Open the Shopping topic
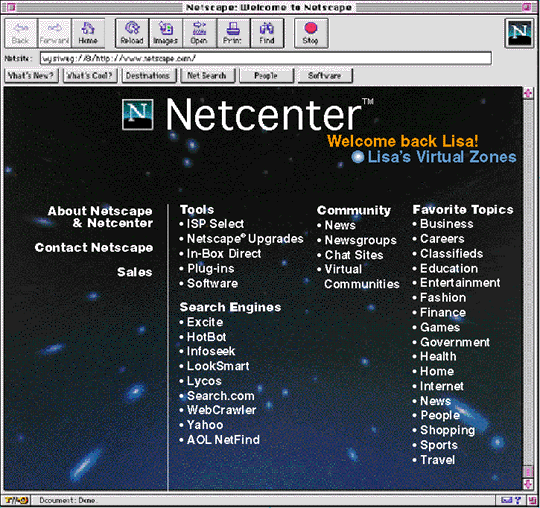Screen dimensions: 540x508 coord(447,431)
